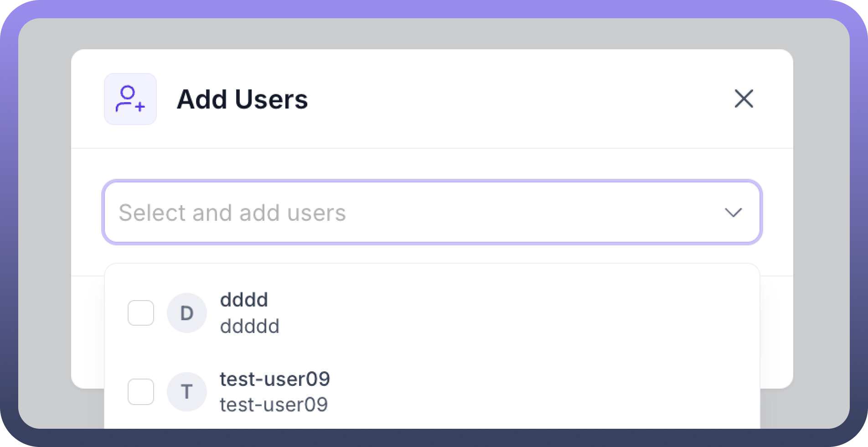This screenshot has width=868, height=447.
Task: Click the Add Users dialog title
Action: click(x=243, y=99)
